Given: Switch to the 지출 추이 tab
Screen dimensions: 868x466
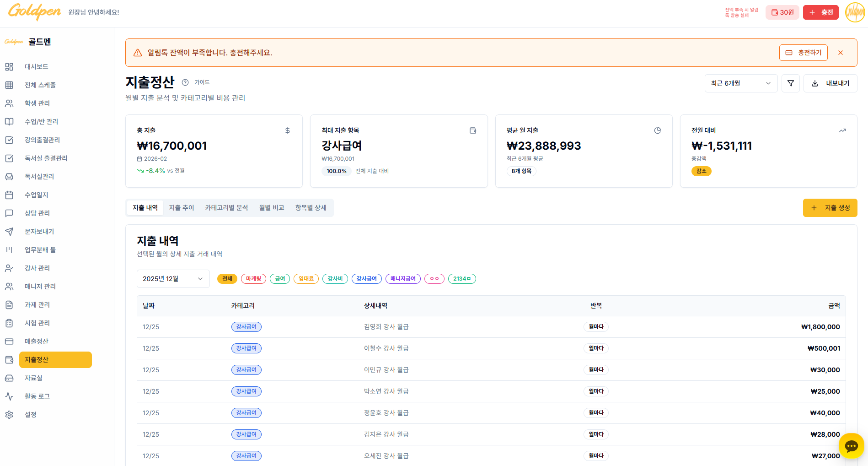Looking at the screenshot, I should point(182,208).
